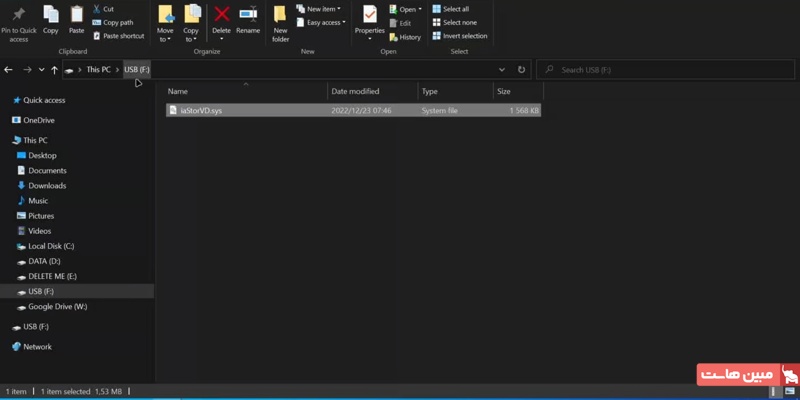Open the Desktop folder
The height and width of the screenshot is (400, 800).
coord(37,156)
